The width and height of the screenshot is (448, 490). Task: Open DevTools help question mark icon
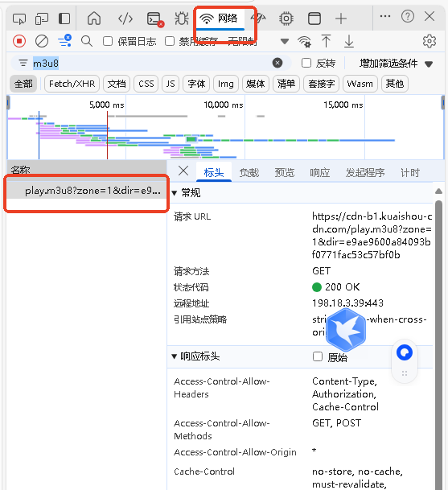408,16
